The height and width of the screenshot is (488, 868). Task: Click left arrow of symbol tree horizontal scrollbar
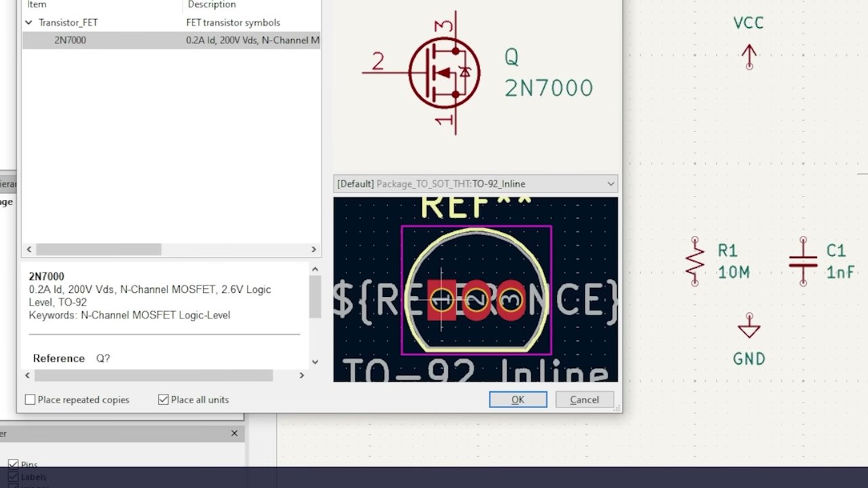pyautogui.click(x=28, y=249)
